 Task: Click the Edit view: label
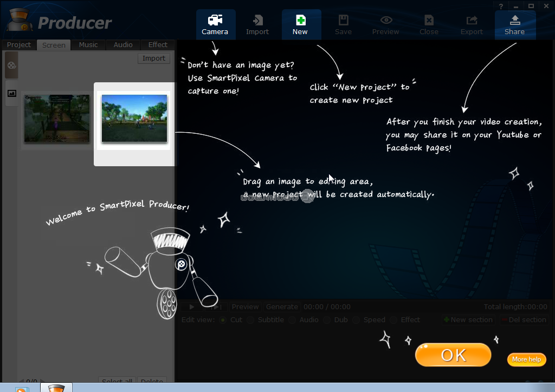pos(198,320)
